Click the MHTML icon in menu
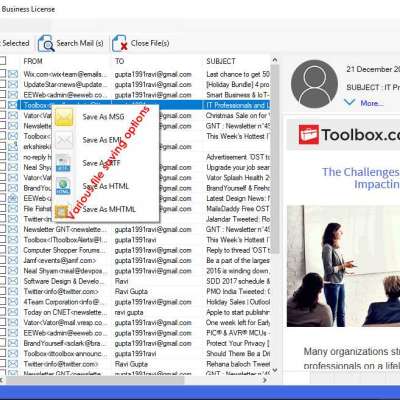The image size is (400, 400). [x=62, y=211]
